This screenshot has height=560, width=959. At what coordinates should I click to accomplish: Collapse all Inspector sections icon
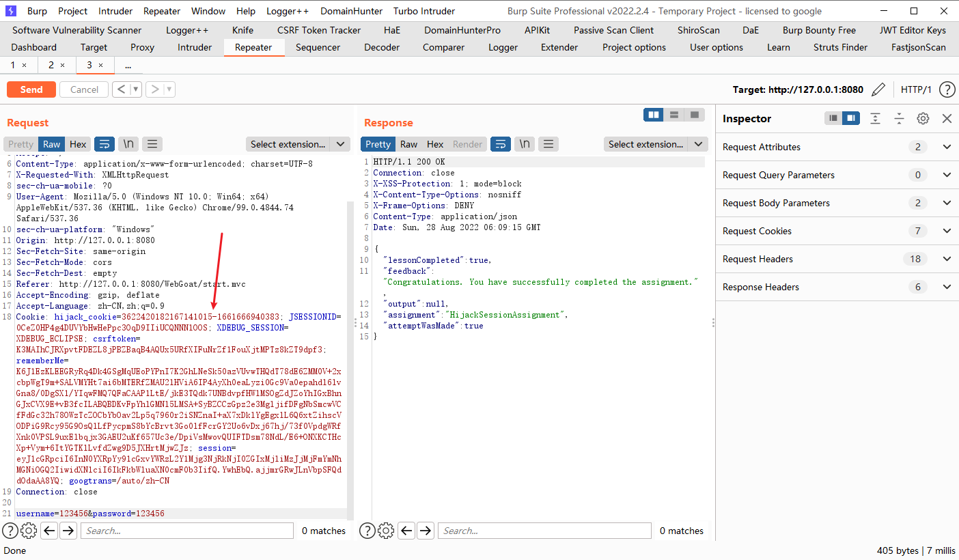(x=899, y=118)
